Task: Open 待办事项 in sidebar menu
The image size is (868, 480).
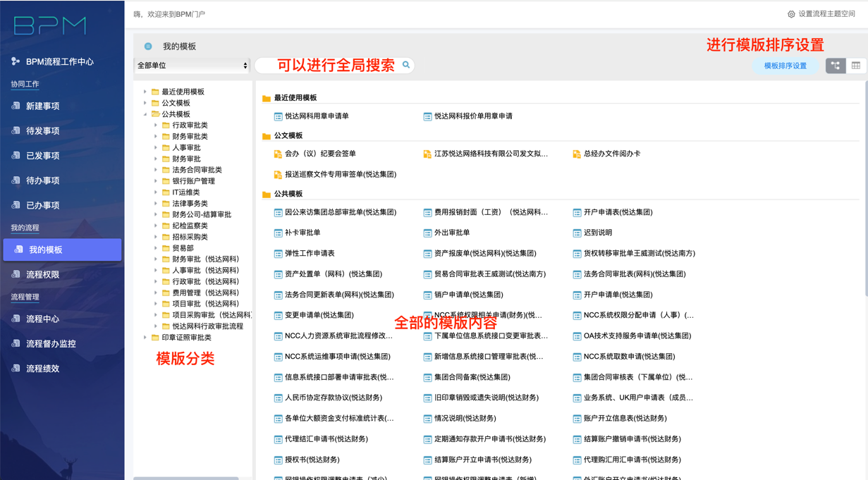Action: (42, 180)
